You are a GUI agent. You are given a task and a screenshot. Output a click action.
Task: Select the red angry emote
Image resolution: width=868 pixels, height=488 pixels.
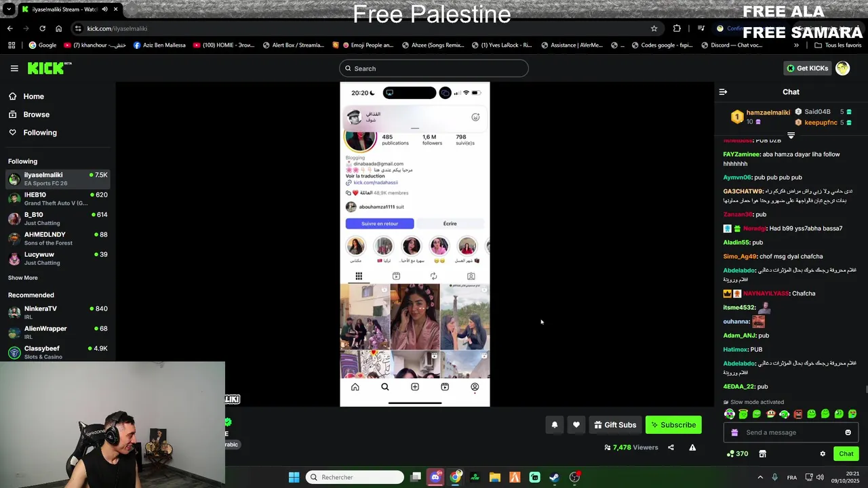[x=798, y=413]
